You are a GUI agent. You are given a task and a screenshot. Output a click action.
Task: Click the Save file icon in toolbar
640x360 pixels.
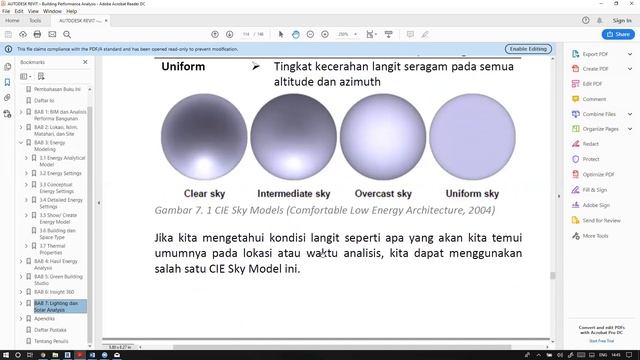point(8,35)
